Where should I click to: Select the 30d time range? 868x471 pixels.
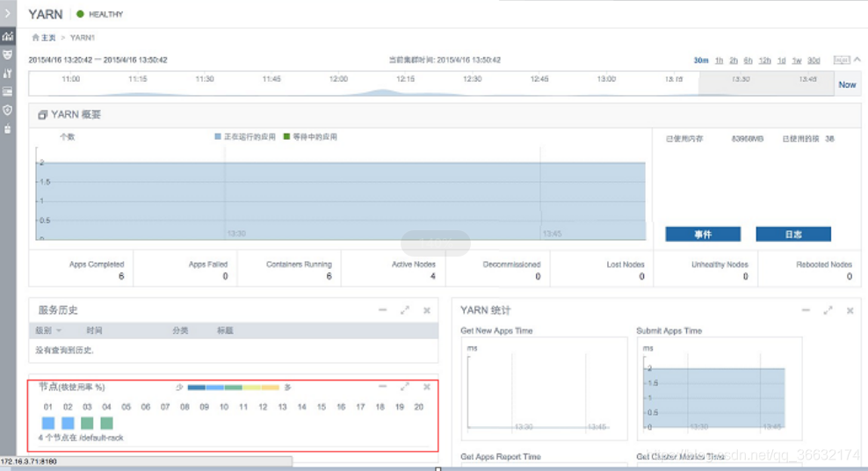[814, 61]
